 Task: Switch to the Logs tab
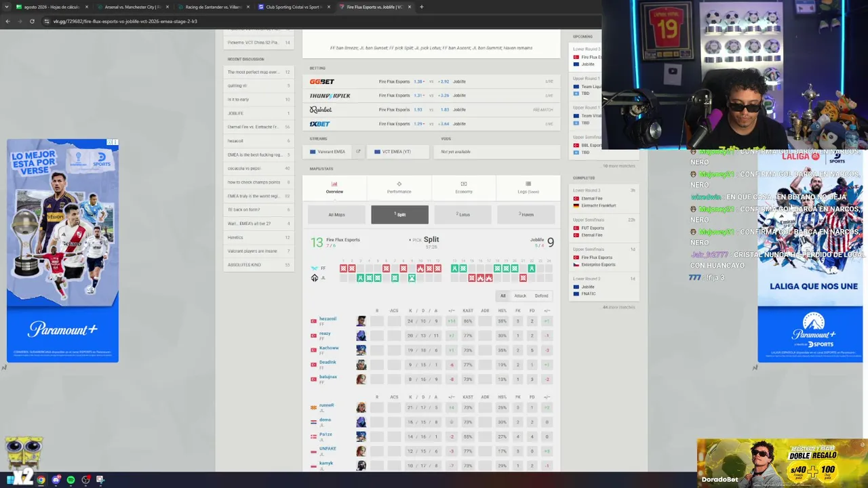pos(528,187)
